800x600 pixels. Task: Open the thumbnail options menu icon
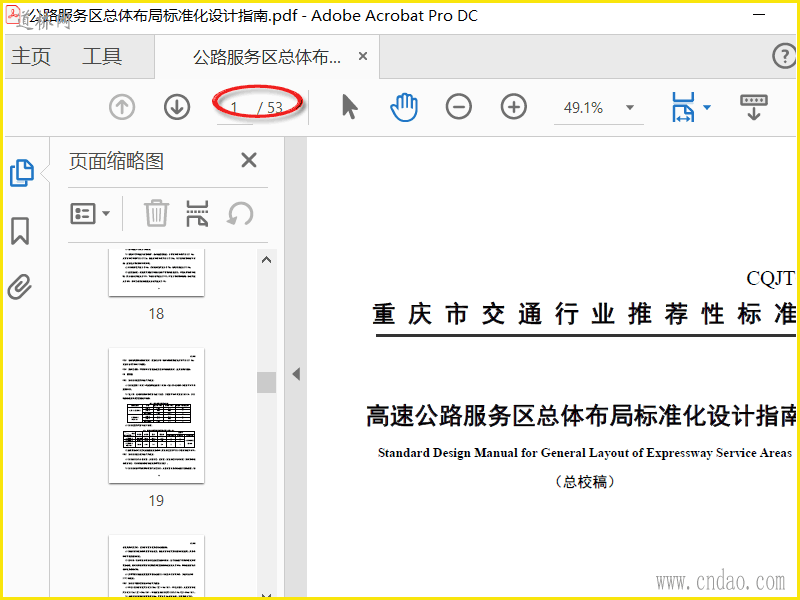pyautogui.click(x=90, y=213)
